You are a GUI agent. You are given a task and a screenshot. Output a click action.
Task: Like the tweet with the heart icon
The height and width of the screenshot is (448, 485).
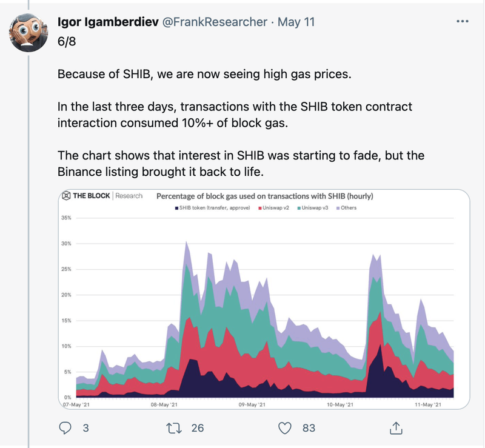[x=285, y=427]
